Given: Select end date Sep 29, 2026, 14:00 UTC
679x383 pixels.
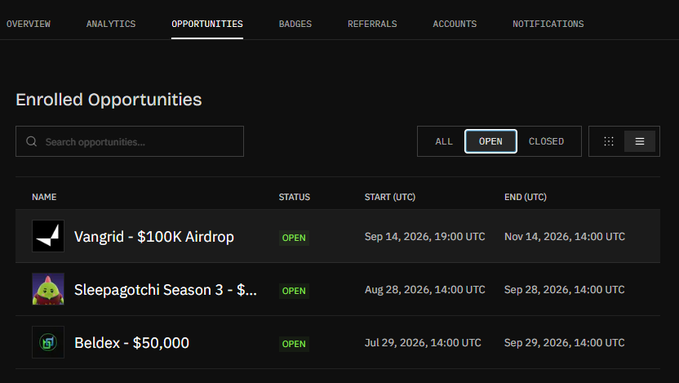Looking at the screenshot, I should click(x=564, y=343).
